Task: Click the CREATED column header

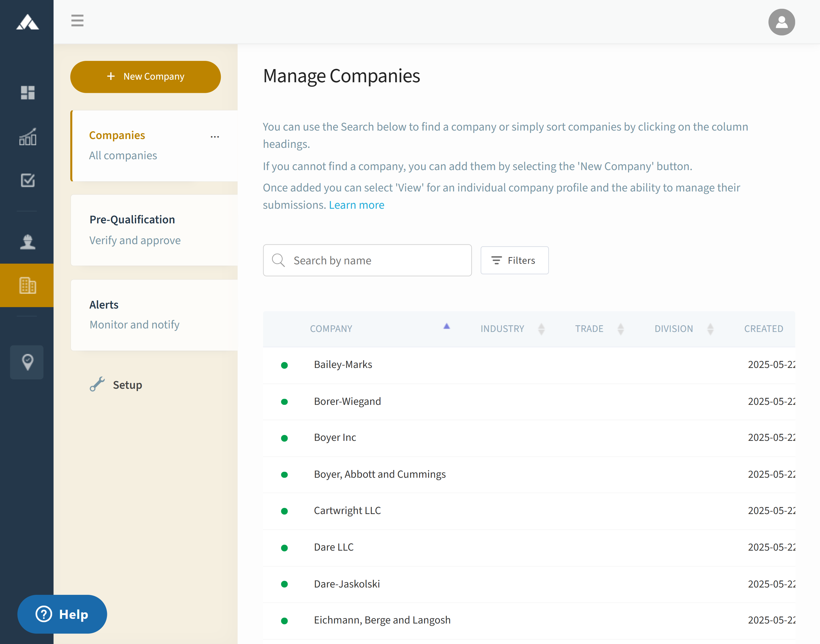Action: tap(763, 329)
